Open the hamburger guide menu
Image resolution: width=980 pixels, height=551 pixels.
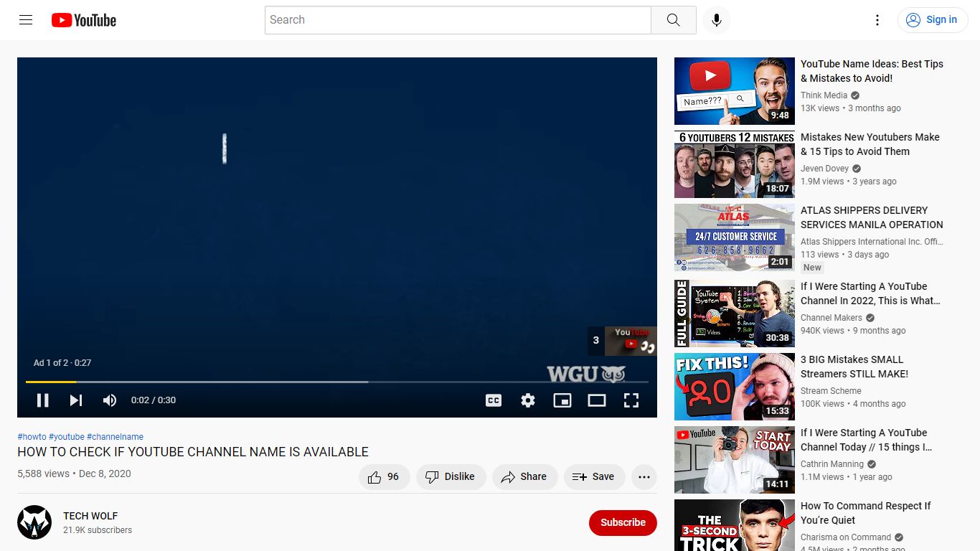tap(26, 20)
